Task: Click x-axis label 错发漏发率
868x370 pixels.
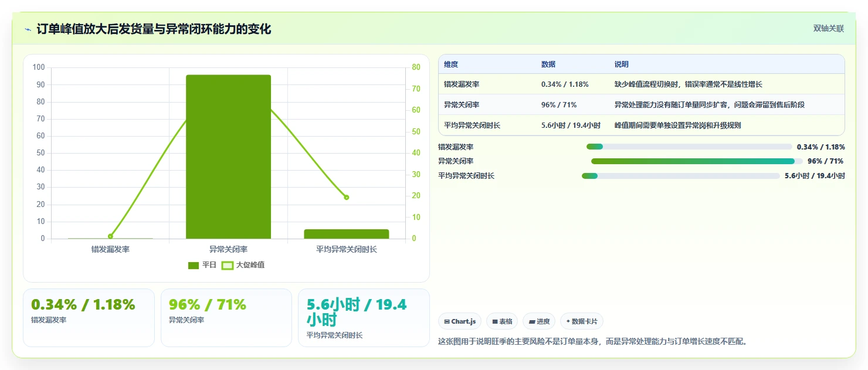Action: (x=110, y=249)
